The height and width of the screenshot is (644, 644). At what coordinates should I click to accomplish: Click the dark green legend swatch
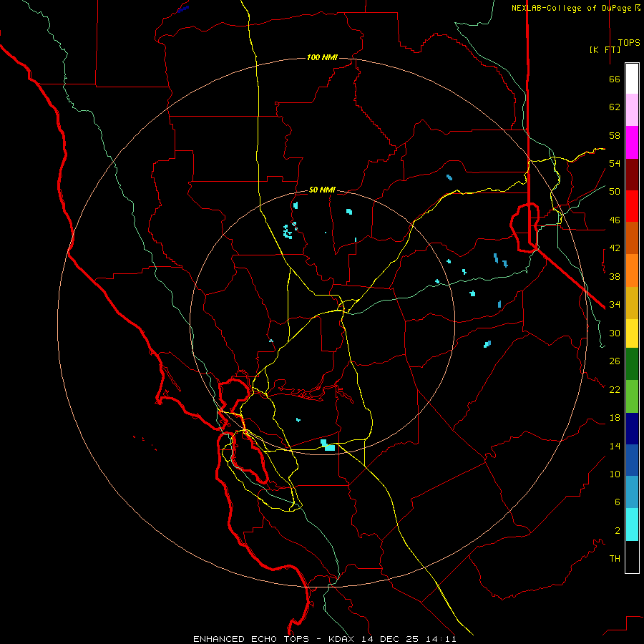click(x=632, y=364)
